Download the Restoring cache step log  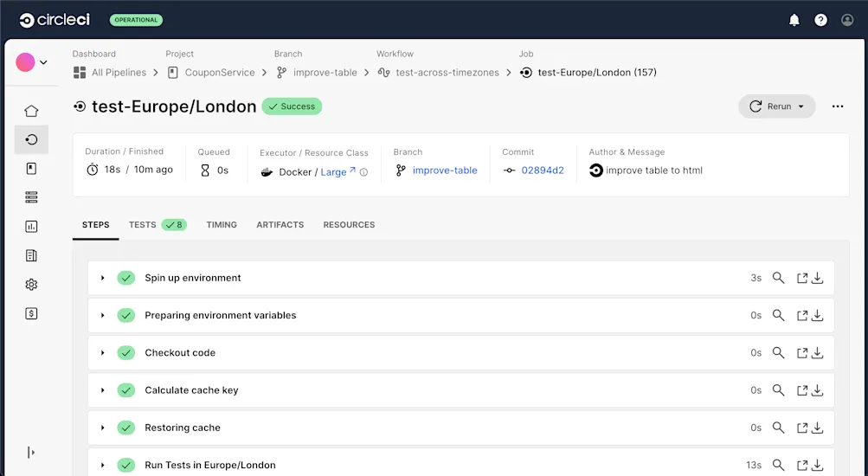pos(817,428)
